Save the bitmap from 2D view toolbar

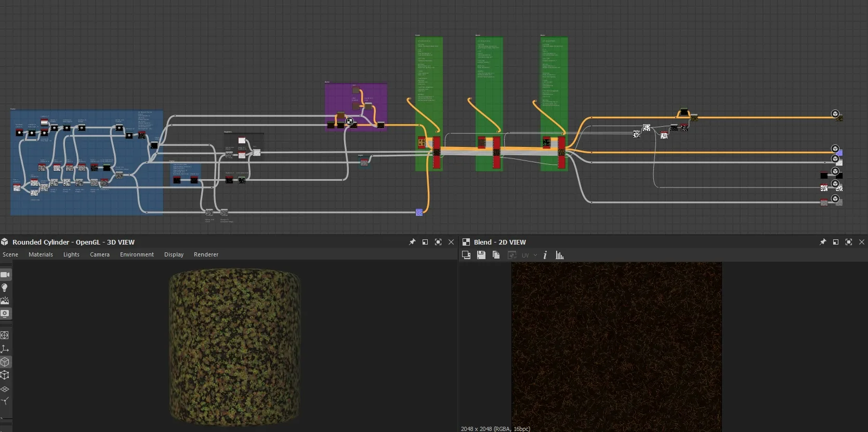click(x=481, y=255)
